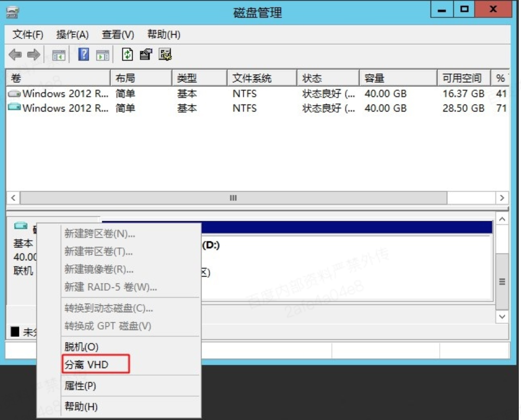Click right arrow of horizontal scrollbar
Image resolution: width=521 pixels, height=420 pixels.
(502, 198)
